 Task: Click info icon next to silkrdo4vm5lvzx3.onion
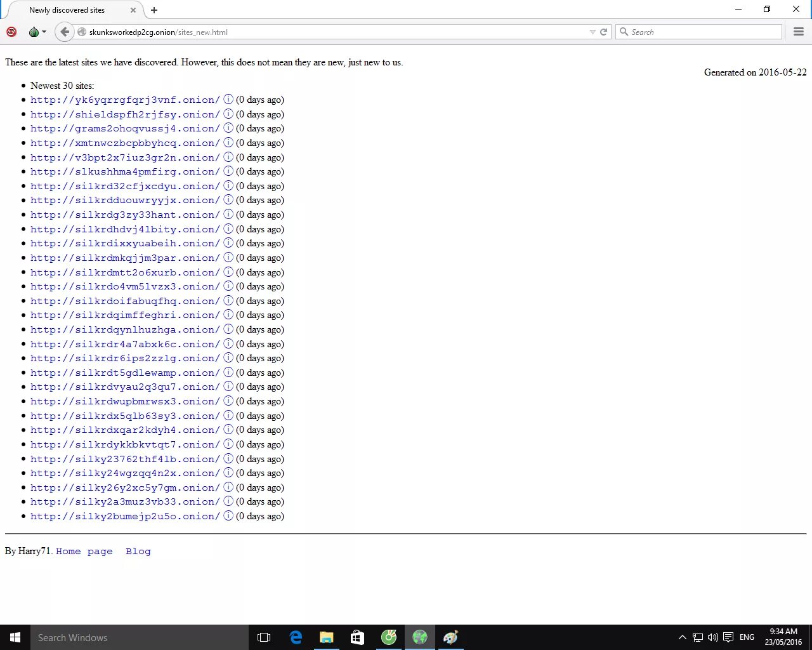click(228, 286)
